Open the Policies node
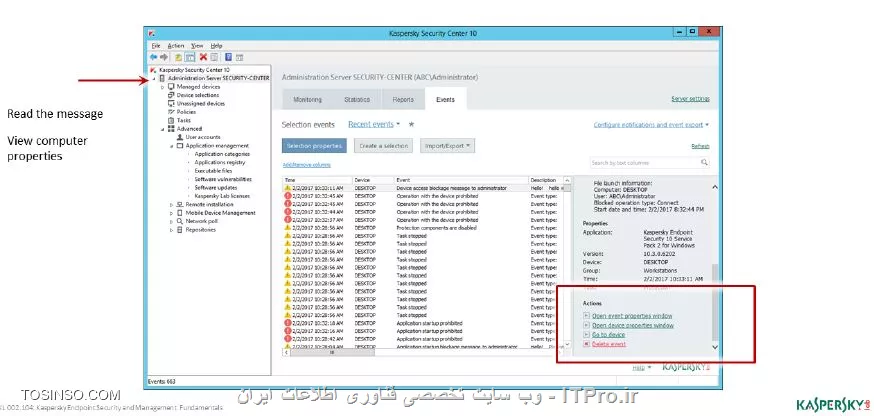This screenshot has height=416, width=874. point(186,112)
